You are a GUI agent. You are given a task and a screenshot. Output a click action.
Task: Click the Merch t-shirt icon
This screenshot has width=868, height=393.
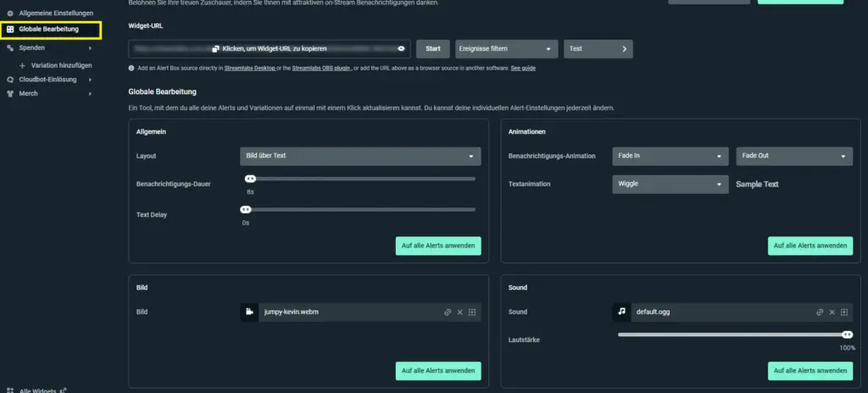[10, 93]
